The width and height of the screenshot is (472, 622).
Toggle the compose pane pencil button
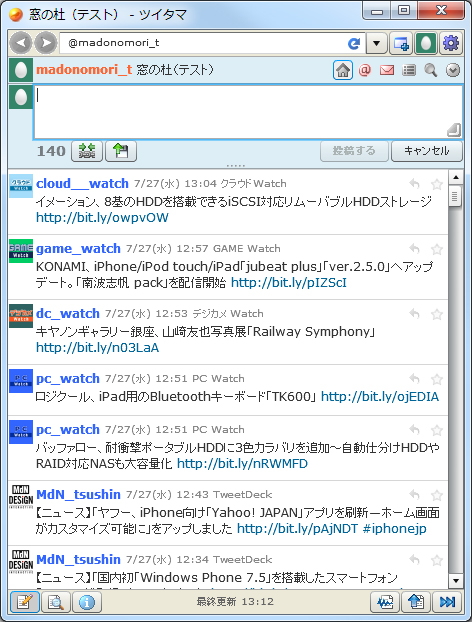25,602
